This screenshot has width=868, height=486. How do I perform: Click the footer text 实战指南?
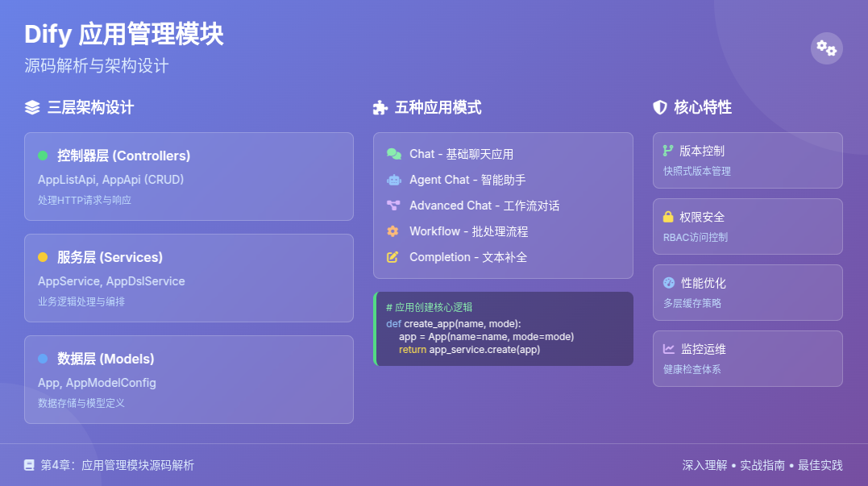point(762,465)
